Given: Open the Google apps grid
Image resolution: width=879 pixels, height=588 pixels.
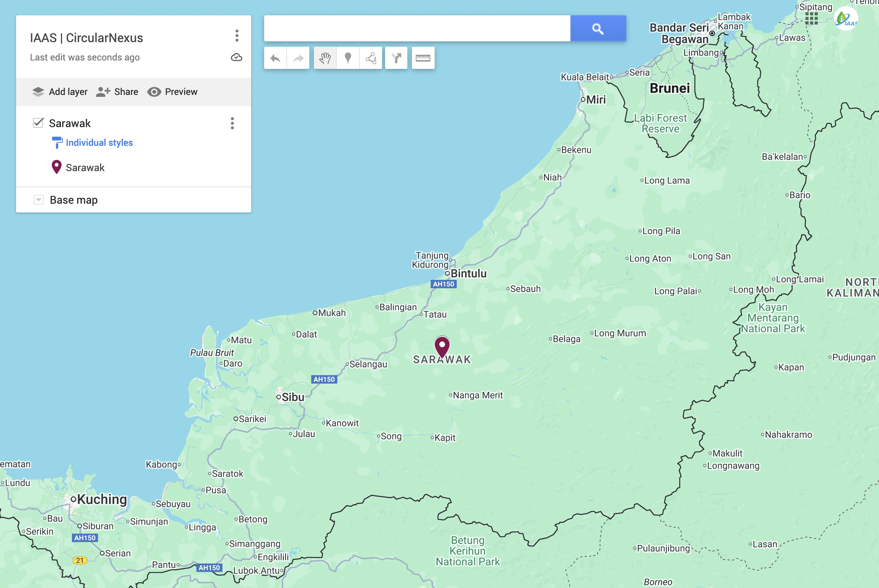Looking at the screenshot, I should [812, 19].
